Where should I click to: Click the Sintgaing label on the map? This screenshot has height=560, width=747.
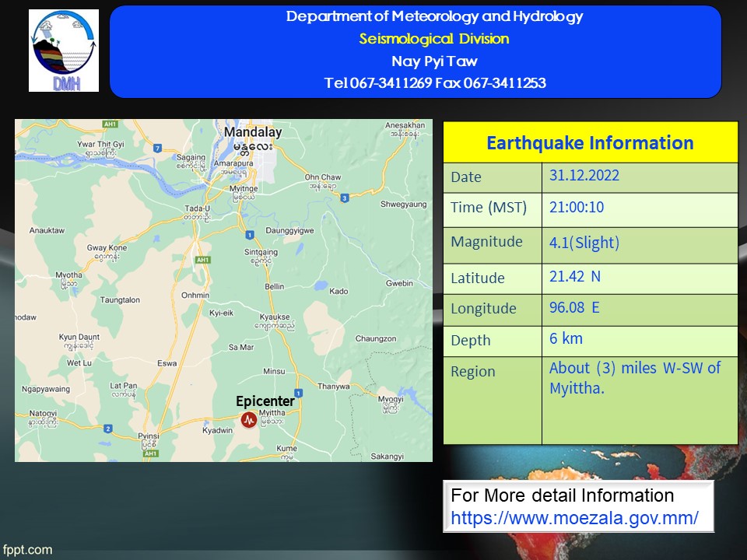(x=261, y=252)
